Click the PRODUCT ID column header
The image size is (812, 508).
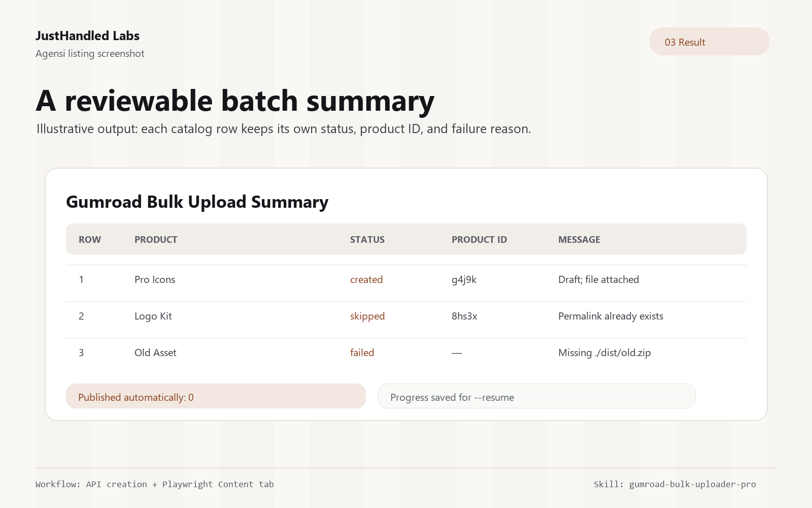point(479,240)
